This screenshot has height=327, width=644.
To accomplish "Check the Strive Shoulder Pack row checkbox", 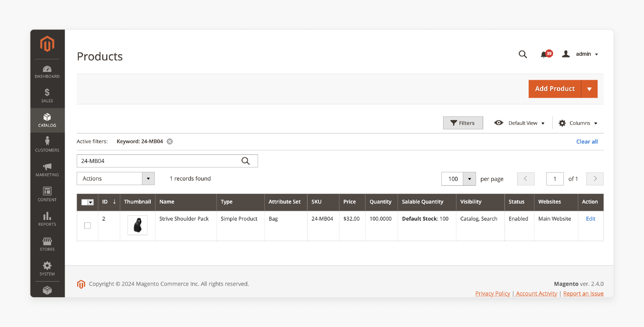I will click(87, 226).
